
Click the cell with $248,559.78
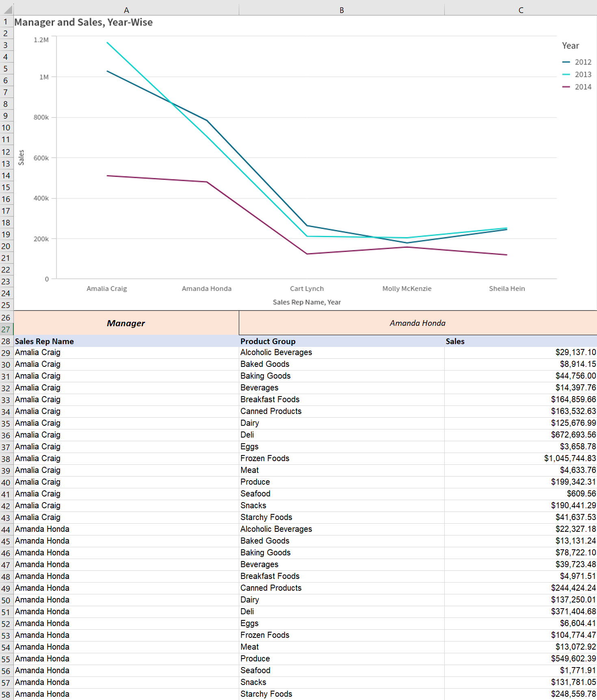(521, 694)
